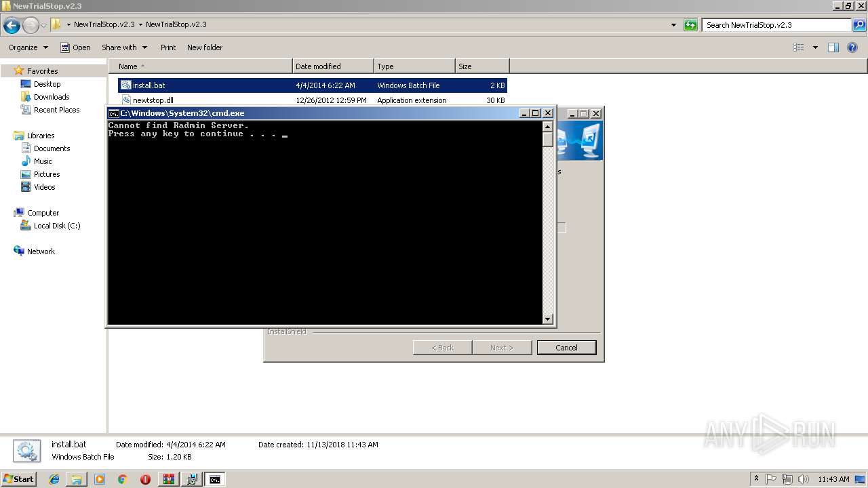Image resolution: width=868 pixels, height=488 pixels.
Task: Sort by Date modified column
Action: click(x=333, y=66)
